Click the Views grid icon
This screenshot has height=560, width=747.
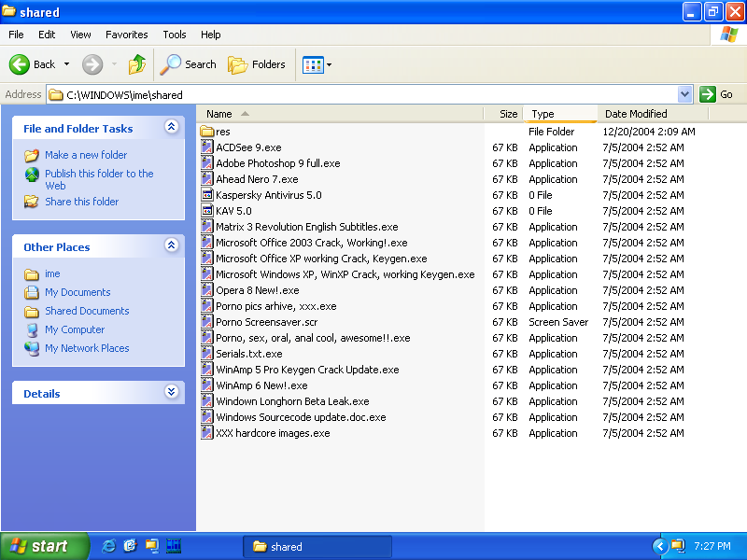pos(313,64)
